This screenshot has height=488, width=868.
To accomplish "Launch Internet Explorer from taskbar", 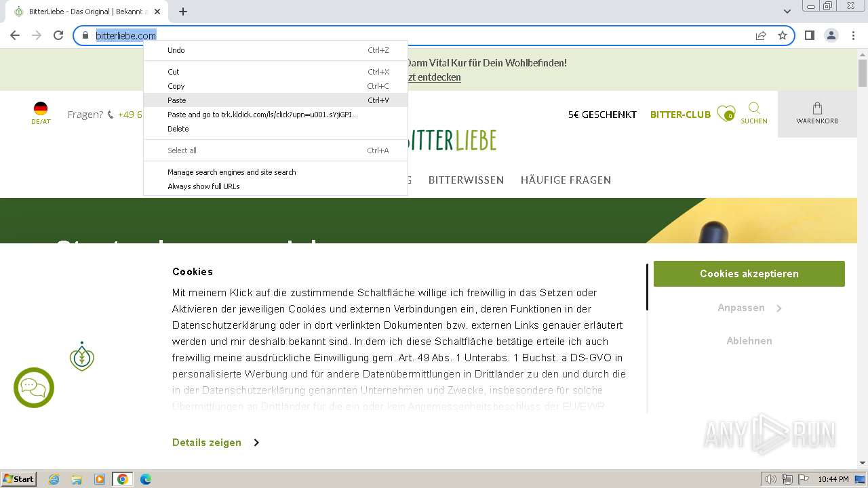I will (54, 479).
